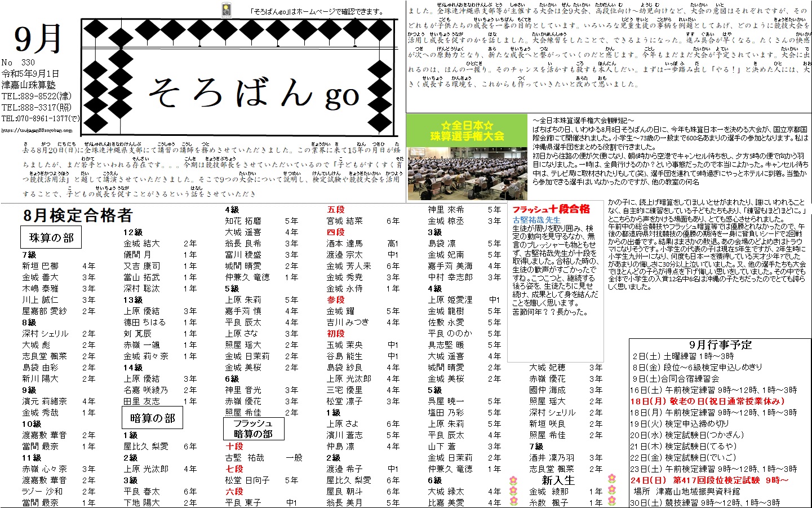Click the red フラッシュ十段合格 heading

point(551,209)
